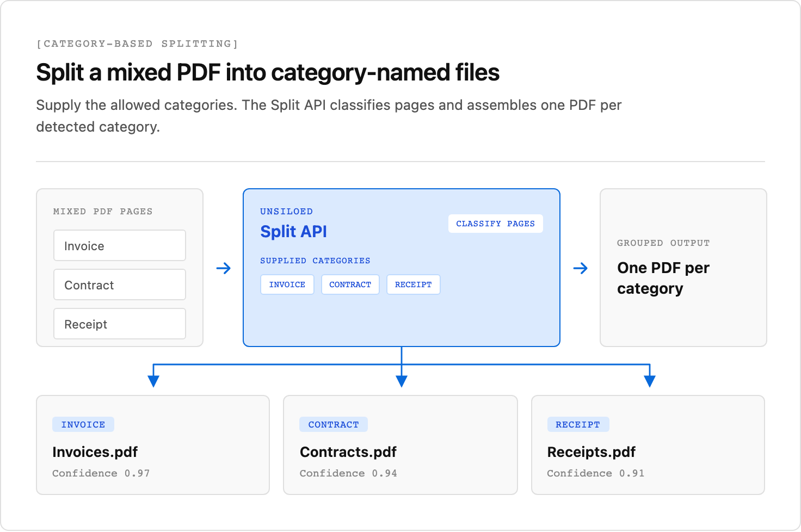Click the GROUPED OUTPUT label
Viewport: 801px width, 532px height.
pyautogui.click(x=663, y=243)
